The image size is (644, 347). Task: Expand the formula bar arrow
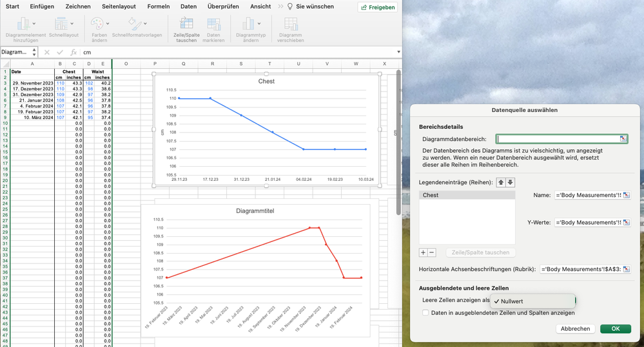[398, 52]
